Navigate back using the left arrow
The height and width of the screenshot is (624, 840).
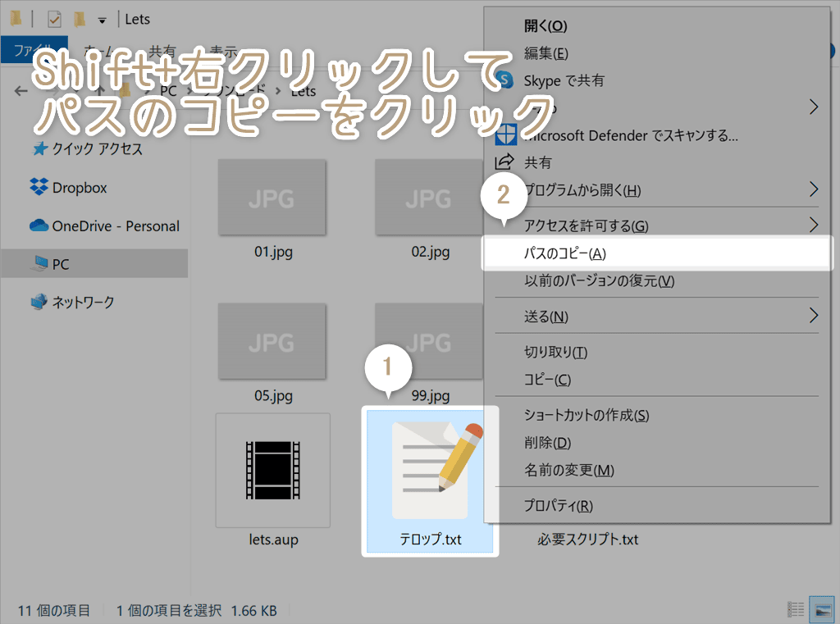pyautogui.click(x=21, y=90)
